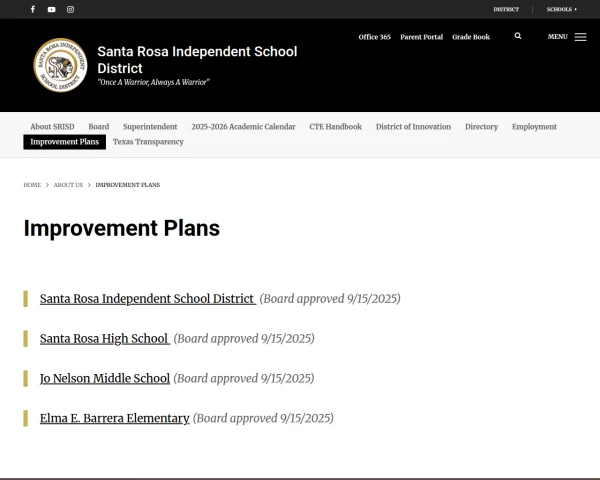Open Elma E. Barrera Elementary plan link
600x480 pixels.
(x=114, y=418)
